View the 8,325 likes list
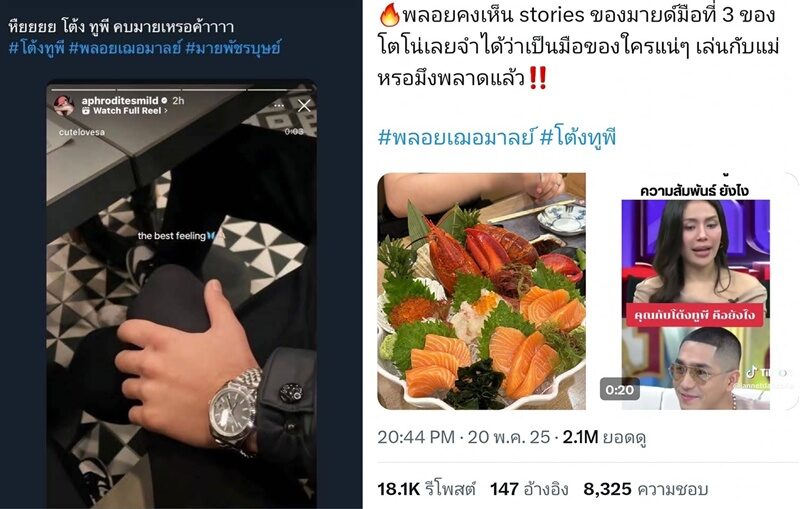 (x=645, y=490)
